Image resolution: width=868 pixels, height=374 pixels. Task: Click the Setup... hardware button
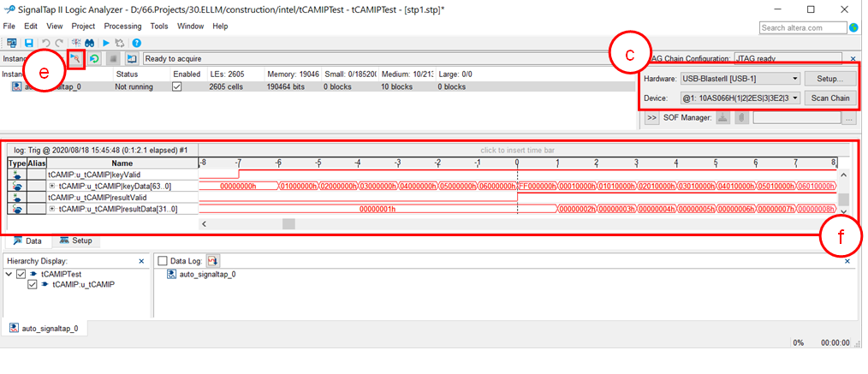pyautogui.click(x=830, y=79)
